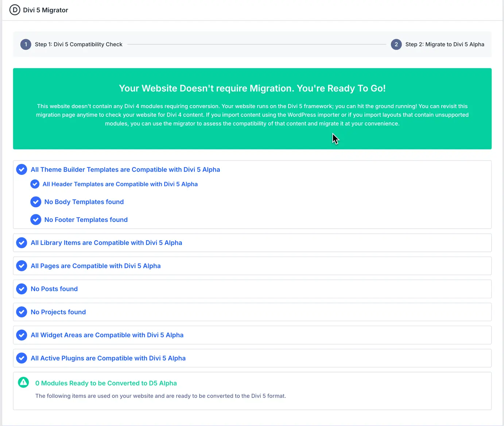The image size is (504, 426).
Task: Click the check icon beside No Posts found
Action: point(22,289)
